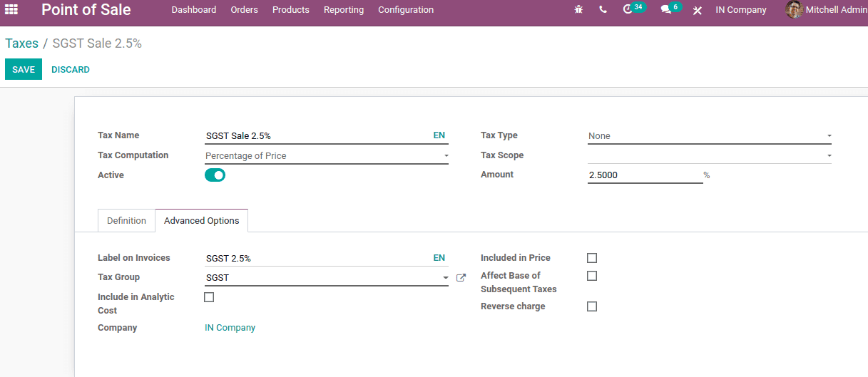Click the Tax Name field label

[x=118, y=135]
